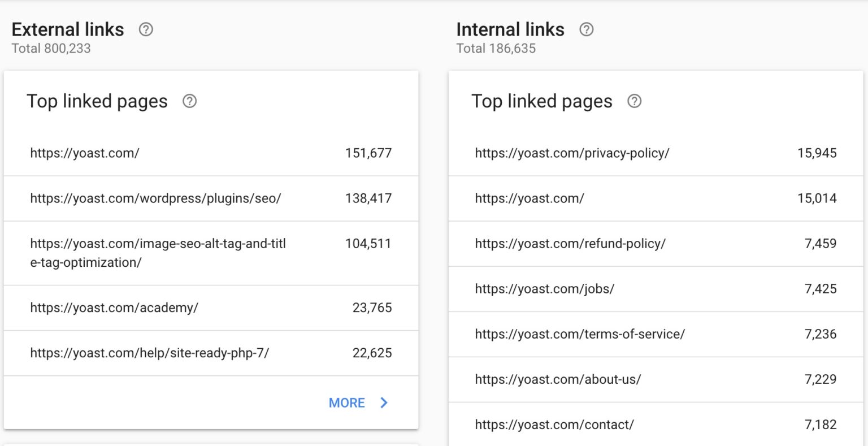The width and height of the screenshot is (868, 446).
Task: Open the yoast.com/academy/ row
Action: coord(211,308)
